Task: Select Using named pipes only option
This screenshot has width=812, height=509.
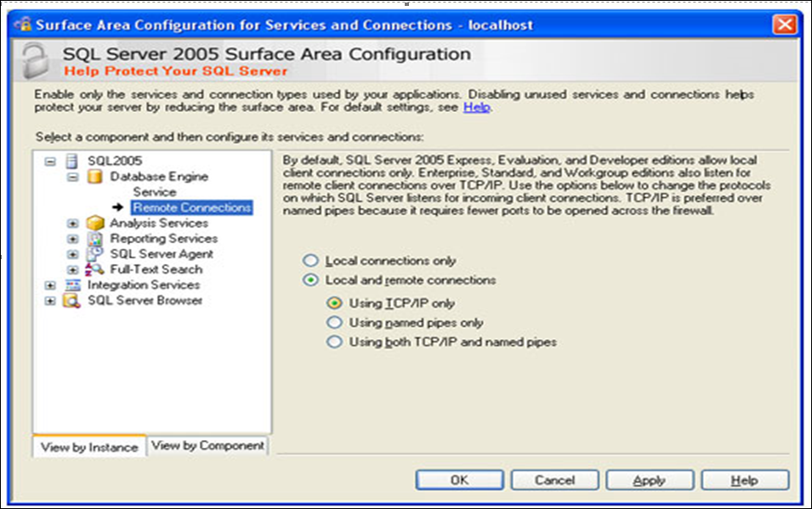Action: click(x=335, y=323)
